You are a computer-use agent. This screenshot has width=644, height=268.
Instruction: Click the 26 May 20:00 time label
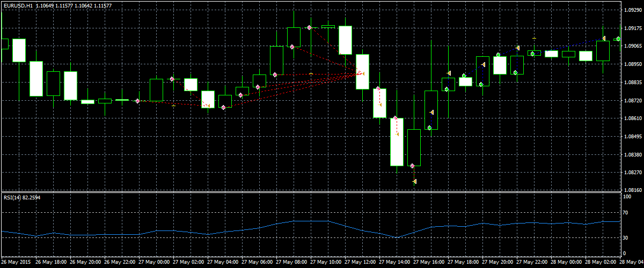point(86,263)
